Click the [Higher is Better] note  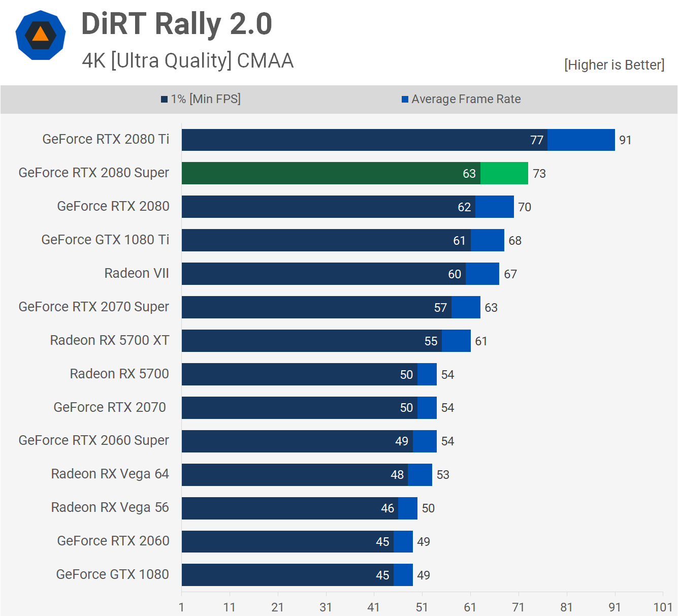(614, 65)
